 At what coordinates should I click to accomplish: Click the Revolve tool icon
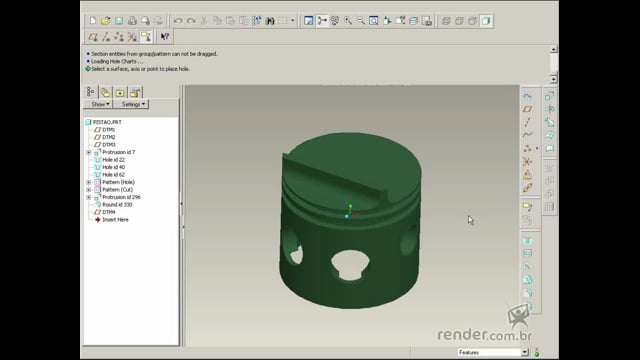(549, 109)
